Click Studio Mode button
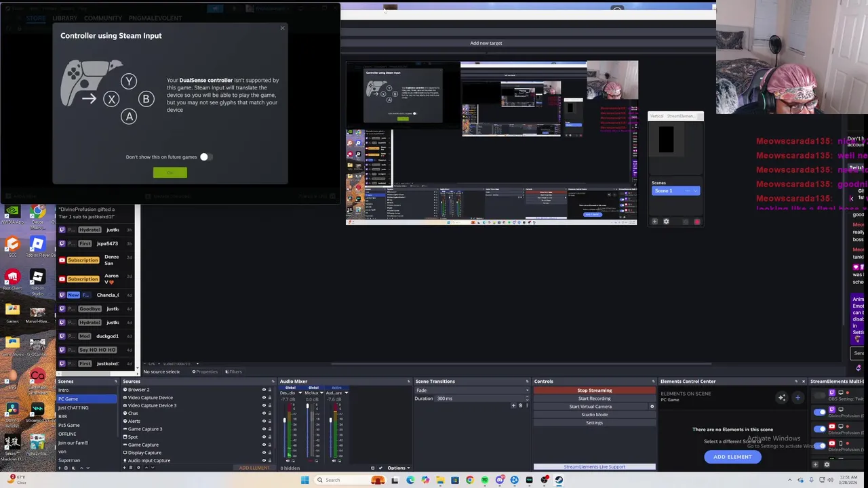The height and width of the screenshot is (488, 868). coord(594,415)
